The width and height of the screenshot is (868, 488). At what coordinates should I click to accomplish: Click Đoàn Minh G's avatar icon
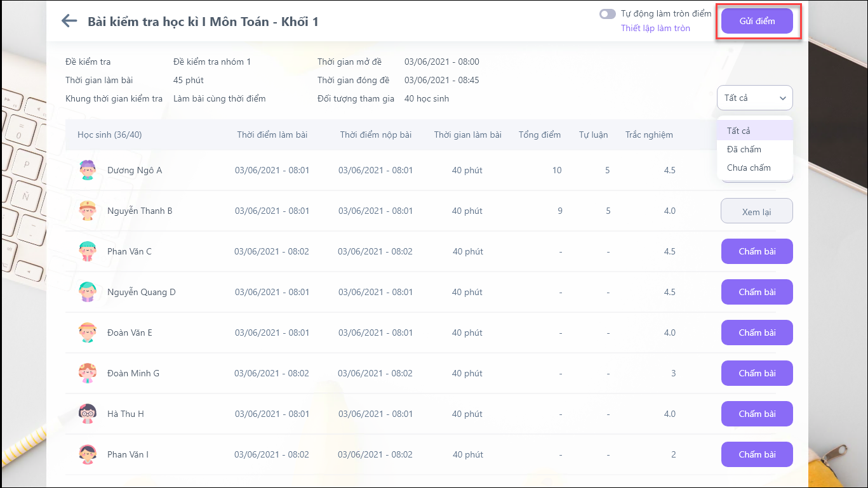click(87, 373)
